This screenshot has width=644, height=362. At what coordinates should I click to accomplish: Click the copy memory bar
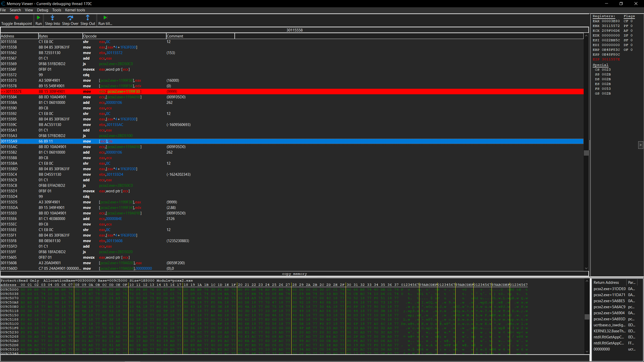tap(294, 274)
